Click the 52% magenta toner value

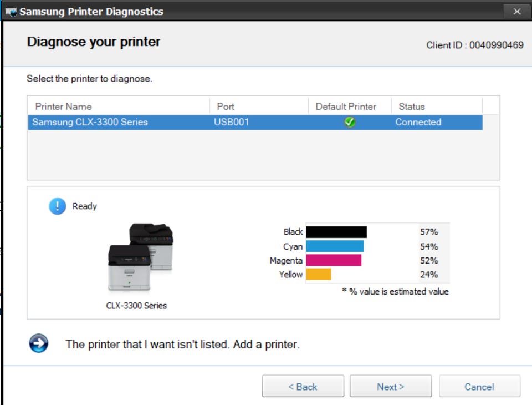click(429, 261)
